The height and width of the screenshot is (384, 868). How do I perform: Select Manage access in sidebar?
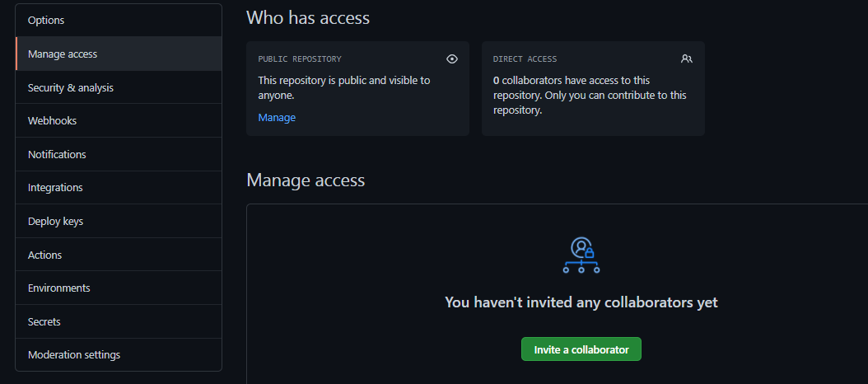tap(119, 54)
